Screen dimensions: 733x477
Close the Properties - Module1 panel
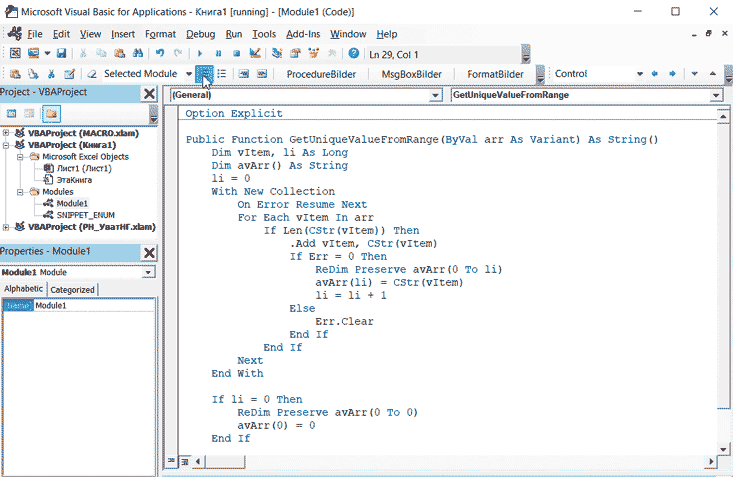(149, 253)
